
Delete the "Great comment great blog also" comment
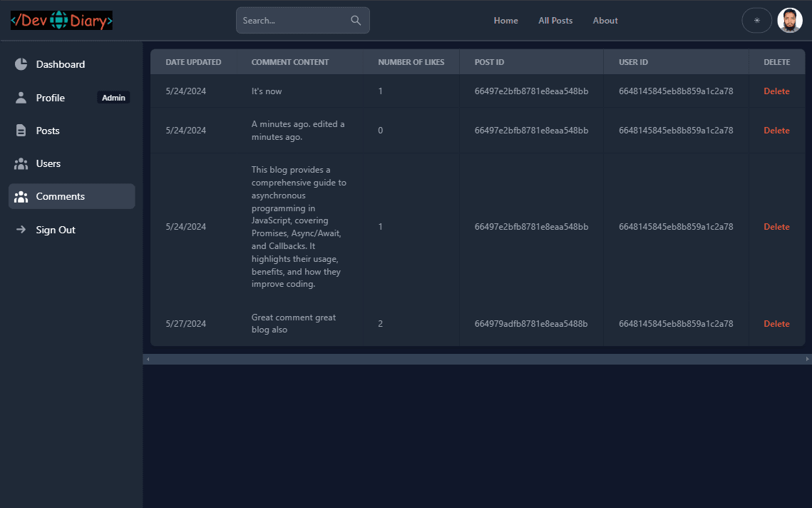pyautogui.click(x=776, y=324)
